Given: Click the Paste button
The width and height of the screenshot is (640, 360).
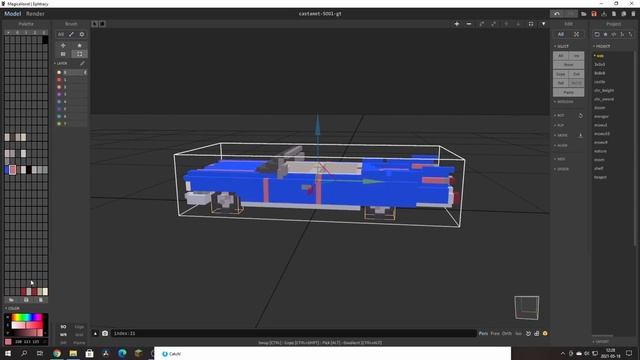Looking at the screenshot, I should (x=568, y=92).
